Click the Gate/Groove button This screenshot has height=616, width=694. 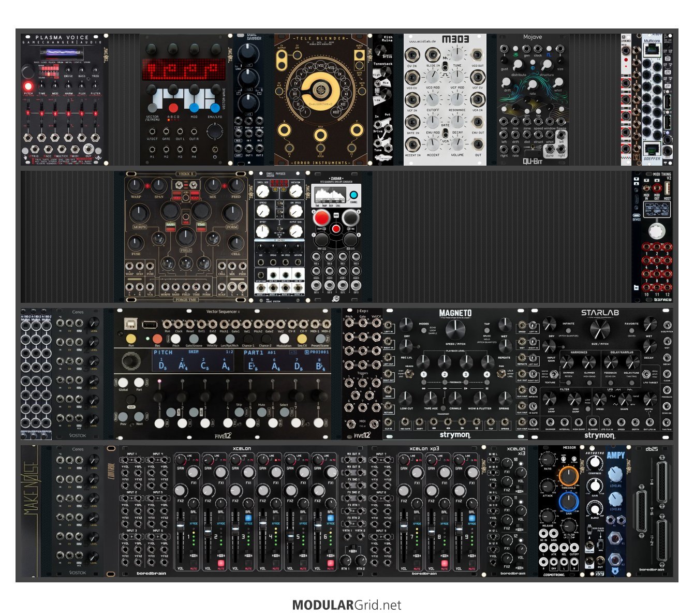tap(194, 339)
